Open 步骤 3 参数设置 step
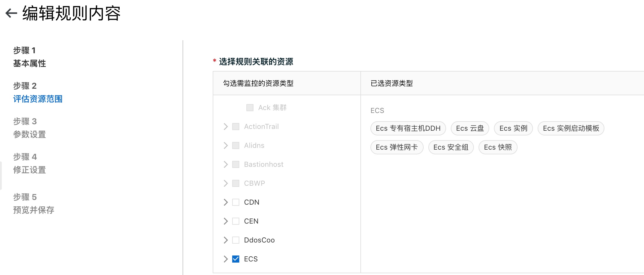Image resolution: width=644 pixels, height=275 pixels. coord(30,128)
